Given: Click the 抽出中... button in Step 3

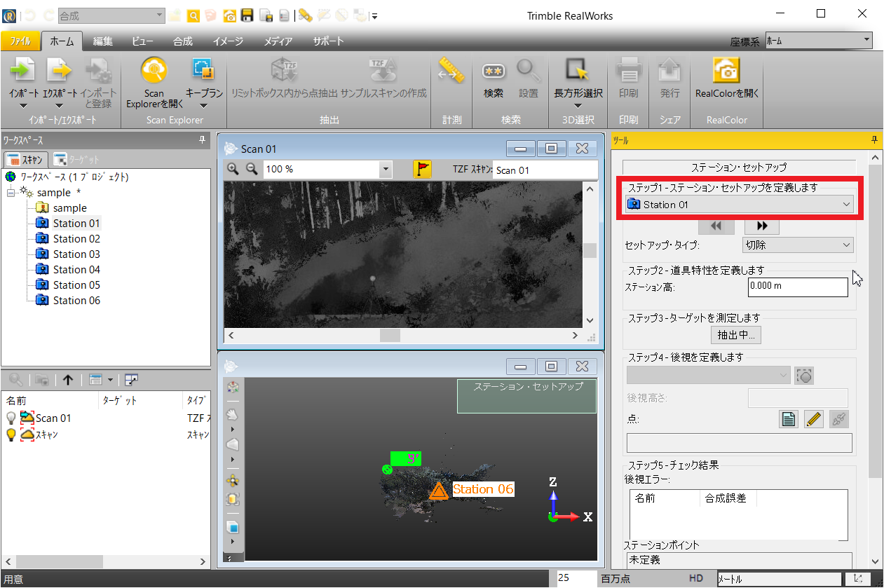Looking at the screenshot, I should tap(735, 335).
